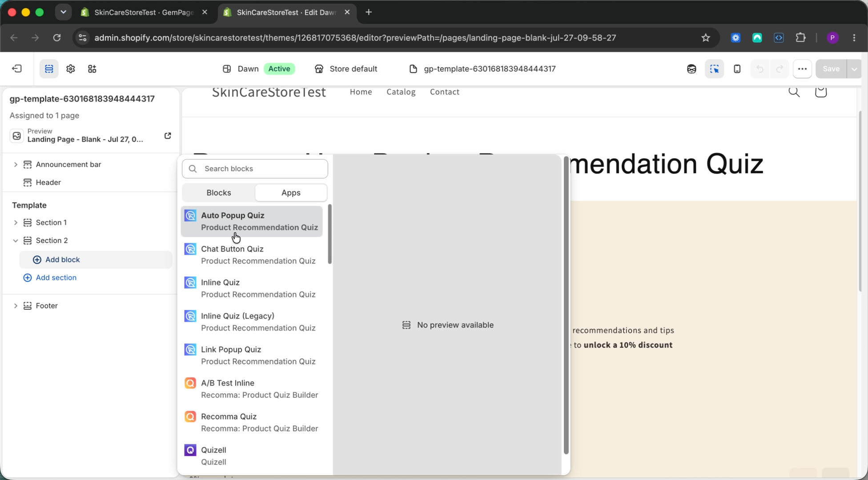Click the address bar URL
The image size is (868, 480).
point(355,38)
